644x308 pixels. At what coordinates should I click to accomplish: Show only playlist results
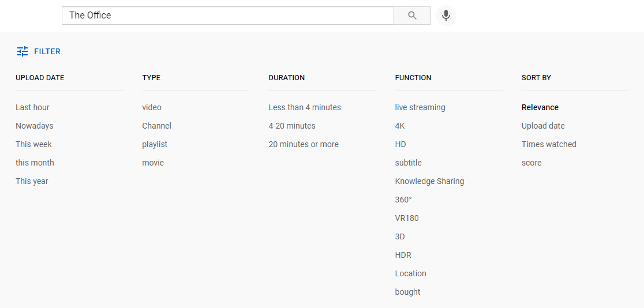[155, 144]
